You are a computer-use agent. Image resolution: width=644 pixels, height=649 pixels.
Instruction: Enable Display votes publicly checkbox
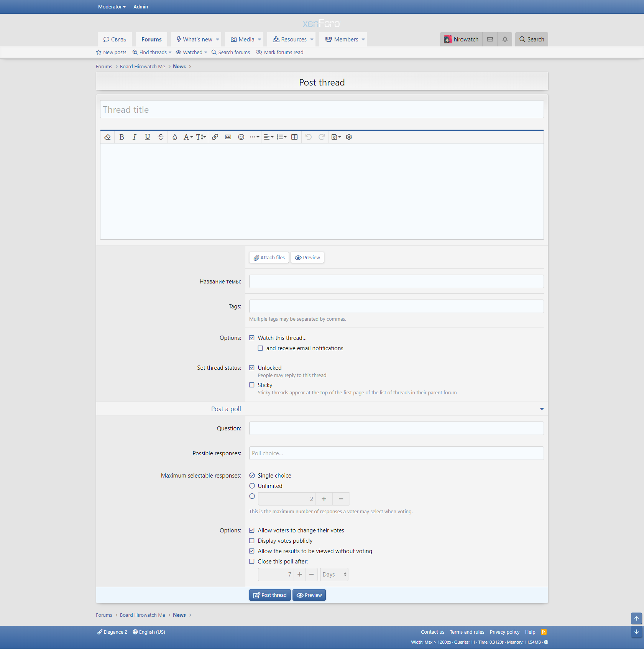(x=252, y=541)
